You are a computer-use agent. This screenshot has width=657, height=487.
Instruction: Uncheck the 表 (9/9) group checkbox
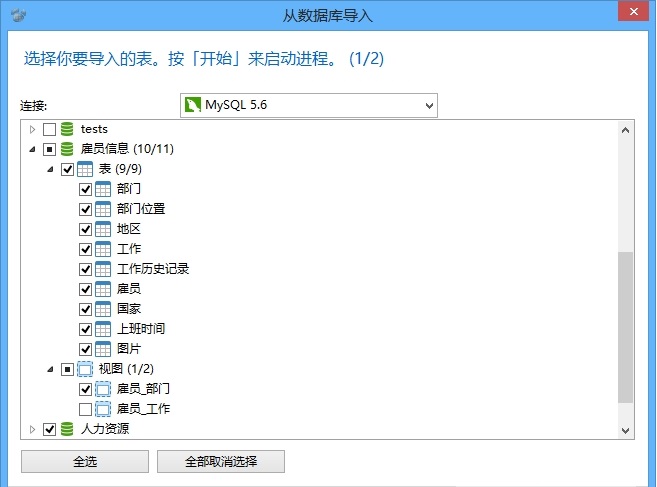[67, 169]
